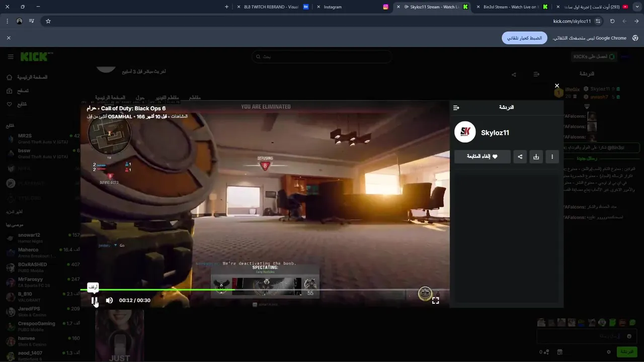Open CrespooGaming channel in sidebar
This screenshot has height=362, width=644.
[43, 326]
